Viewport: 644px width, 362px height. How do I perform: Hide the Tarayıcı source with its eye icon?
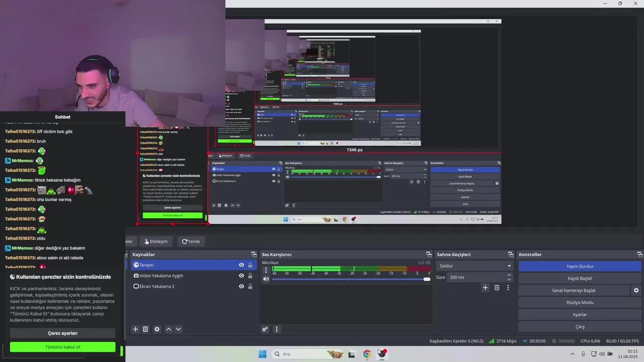point(242,265)
